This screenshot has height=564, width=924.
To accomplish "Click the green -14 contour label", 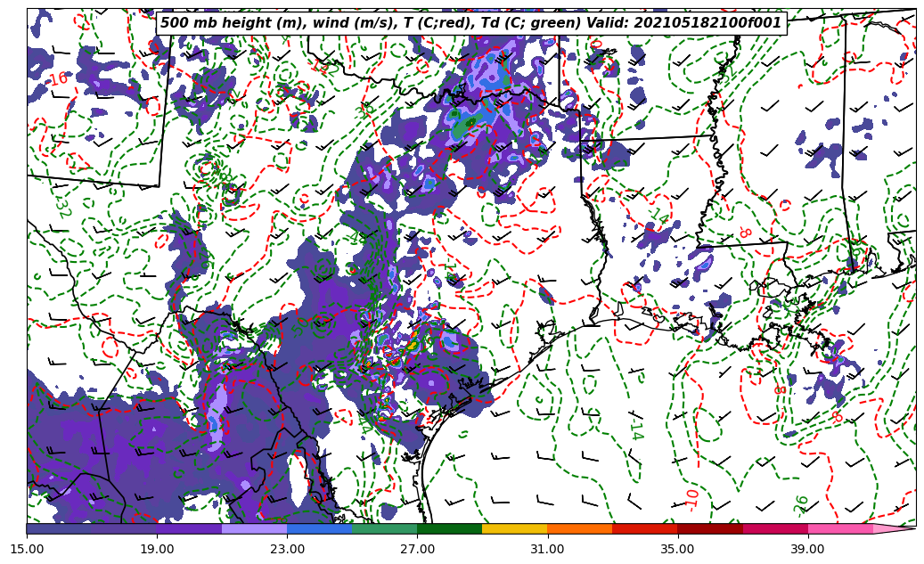I will pyautogui.click(x=635, y=429).
